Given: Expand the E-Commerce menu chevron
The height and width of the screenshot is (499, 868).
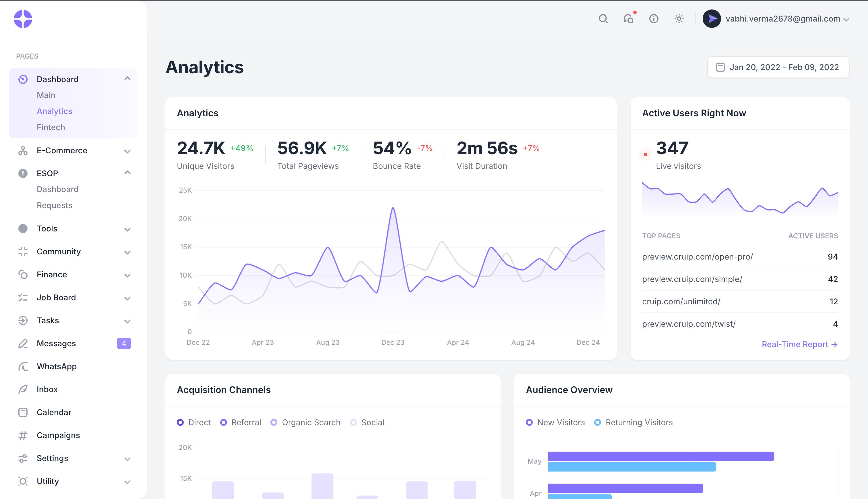Looking at the screenshot, I should [127, 151].
